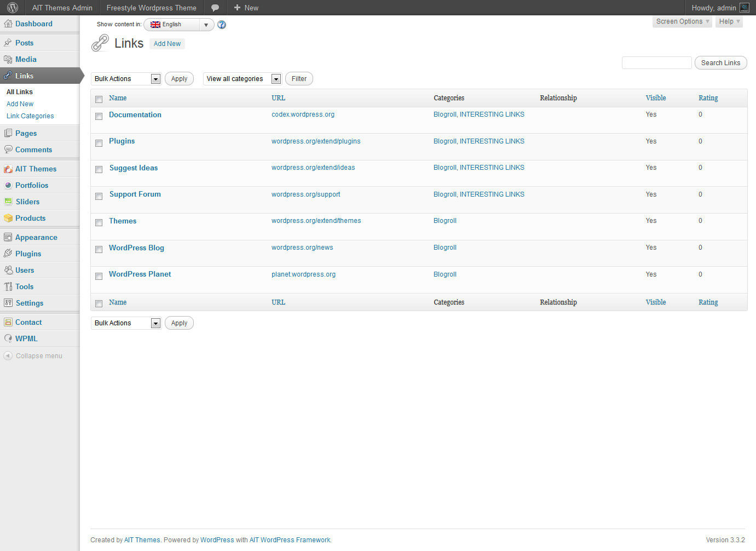
Task: Expand the Help panel
Action: point(729,21)
